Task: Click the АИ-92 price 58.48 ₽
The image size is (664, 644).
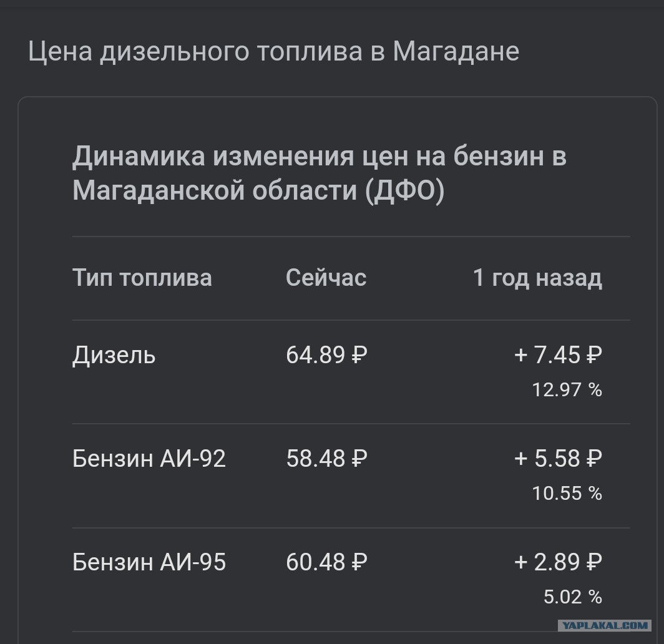Action: (x=326, y=459)
